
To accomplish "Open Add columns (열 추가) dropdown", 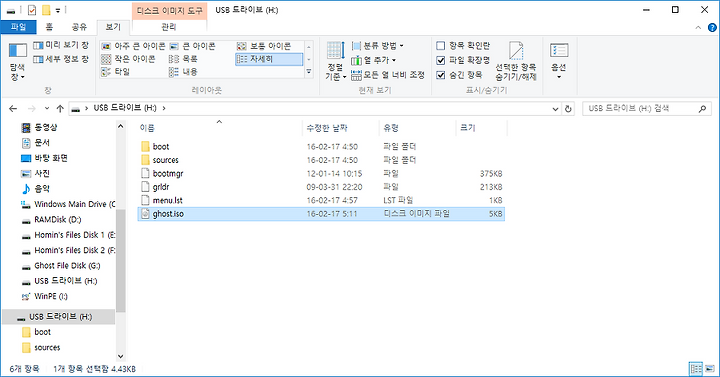I will (373, 60).
